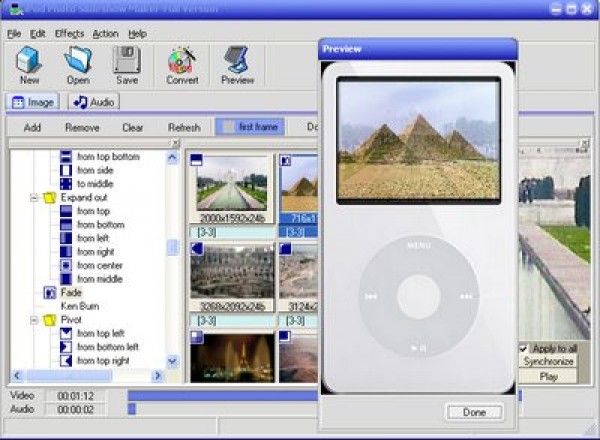
Task: Launch the Preview toolbar icon
Action: 237,59
